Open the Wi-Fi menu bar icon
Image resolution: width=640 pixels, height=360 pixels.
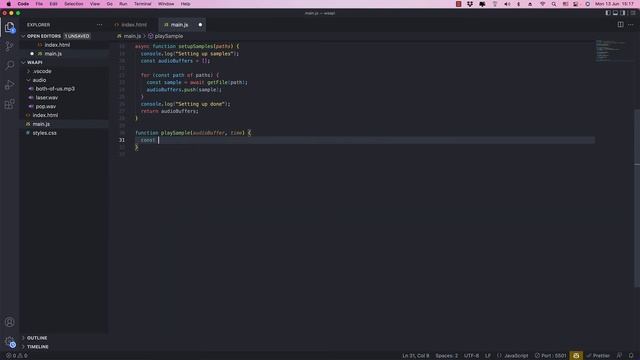542,4
